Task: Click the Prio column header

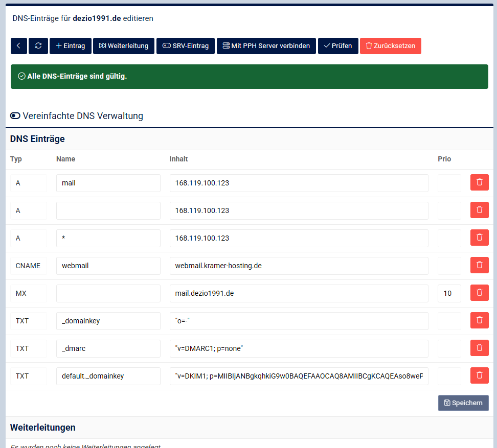Action: 444,159
